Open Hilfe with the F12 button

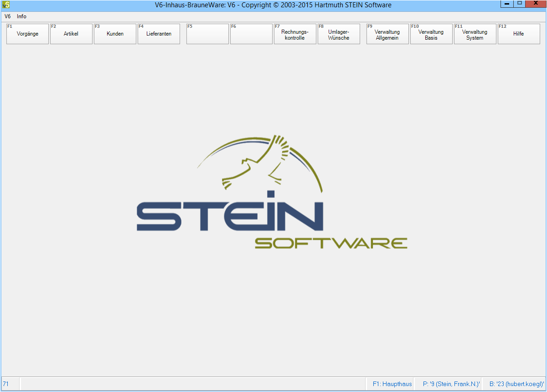[519, 34]
